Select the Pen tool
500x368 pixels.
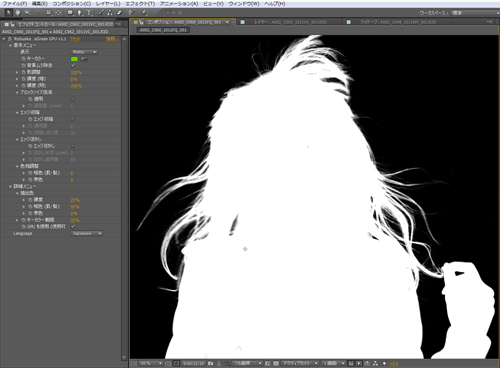pos(79,13)
